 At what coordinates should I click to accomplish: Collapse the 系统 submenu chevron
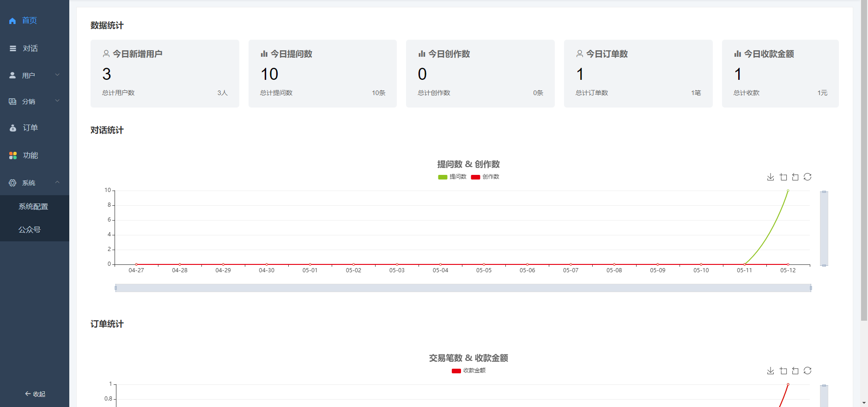click(57, 182)
